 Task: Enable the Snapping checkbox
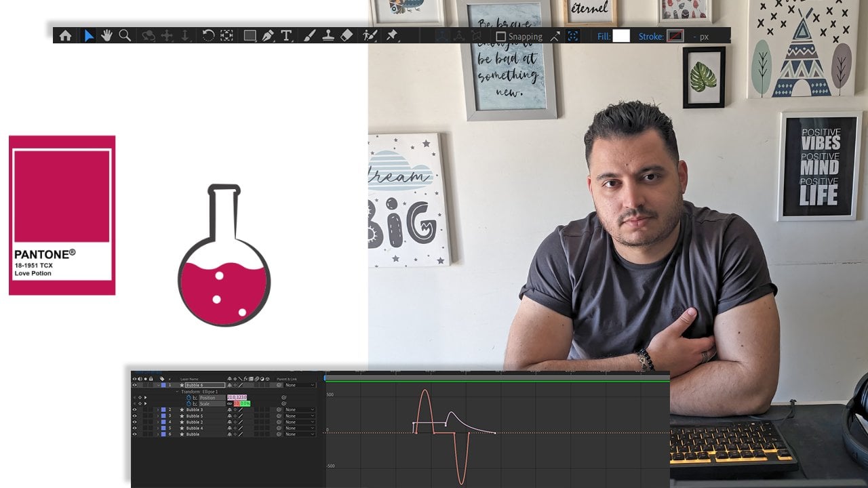pyautogui.click(x=501, y=37)
